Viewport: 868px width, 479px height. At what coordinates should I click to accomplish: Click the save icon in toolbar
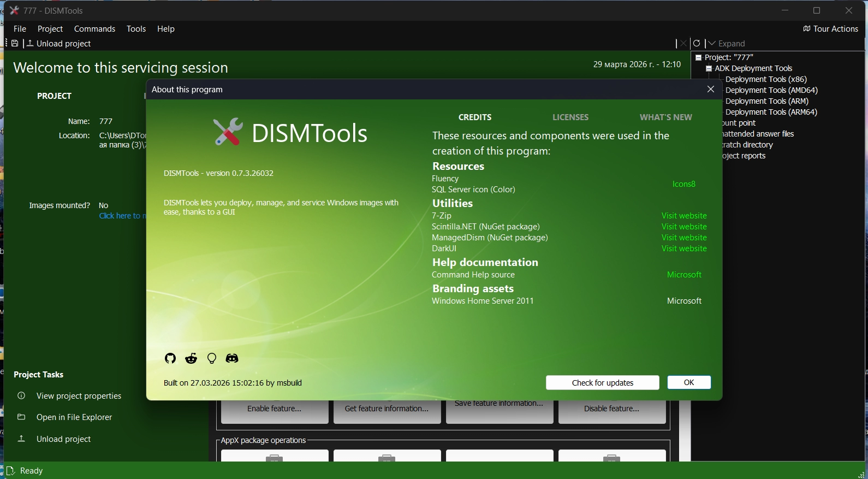[15, 44]
